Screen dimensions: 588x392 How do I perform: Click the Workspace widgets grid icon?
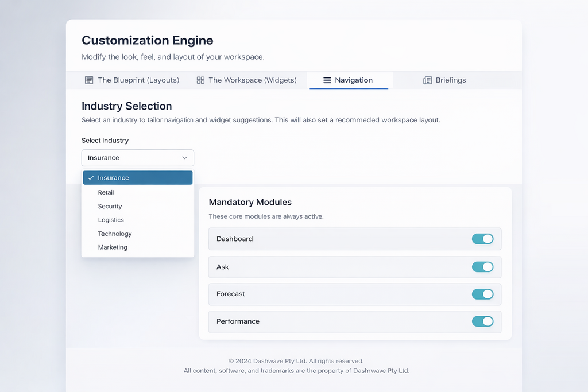point(200,80)
